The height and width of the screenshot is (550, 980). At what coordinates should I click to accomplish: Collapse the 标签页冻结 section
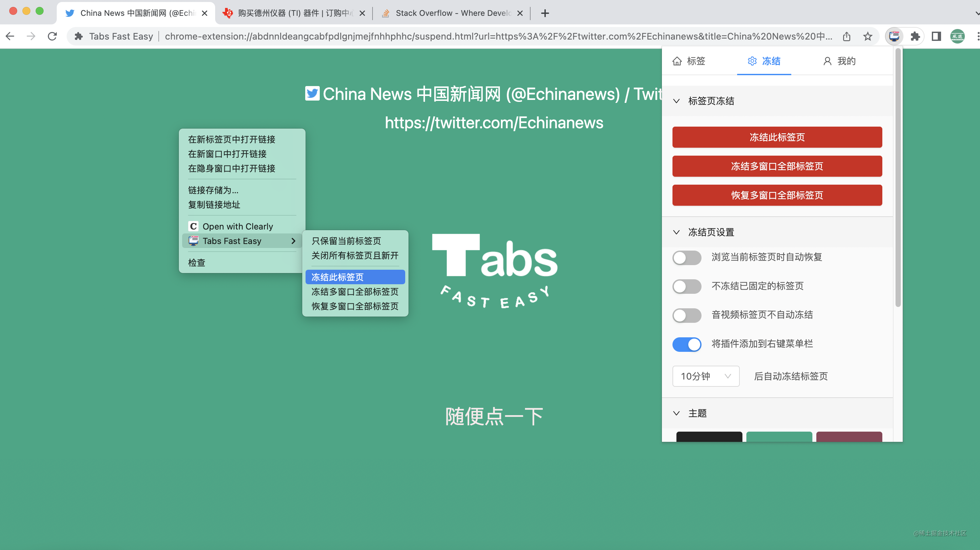[676, 101]
